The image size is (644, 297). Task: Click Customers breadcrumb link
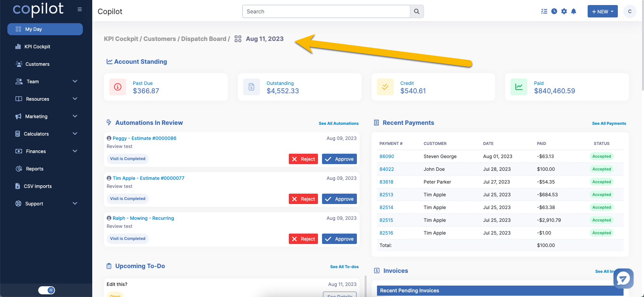click(x=160, y=39)
